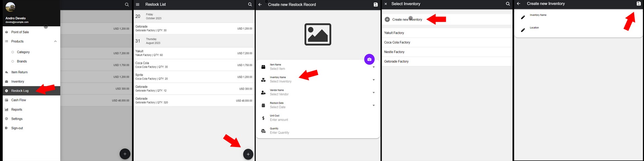
Task: Choose Nestle Factory from the inventory list
Action: coord(394,52)
